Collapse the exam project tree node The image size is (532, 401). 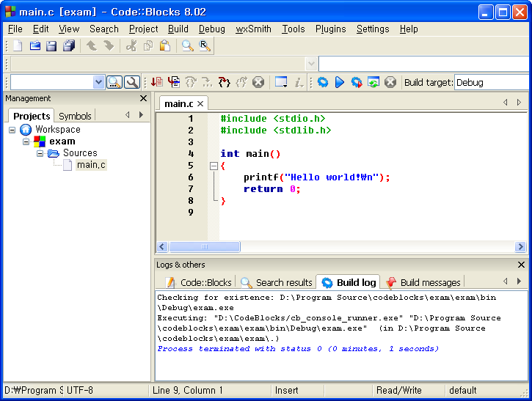tap(26, 141)
